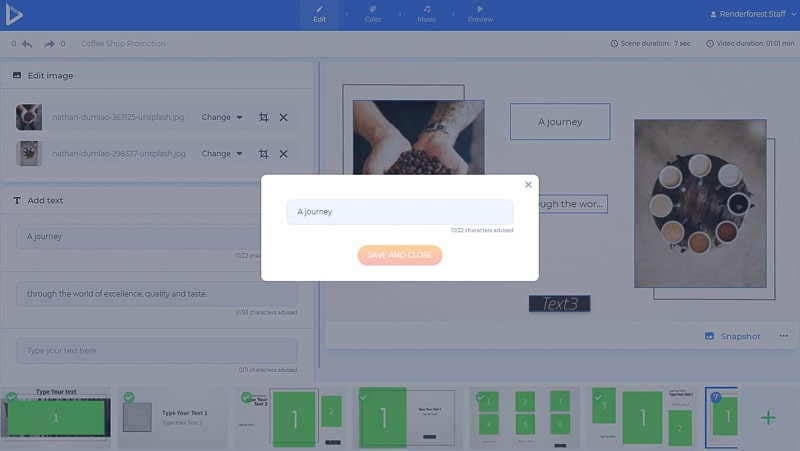This screenshot has height=451, width=800.
Task: Select the coffee beans hands image on canvas
Action: 418,137
